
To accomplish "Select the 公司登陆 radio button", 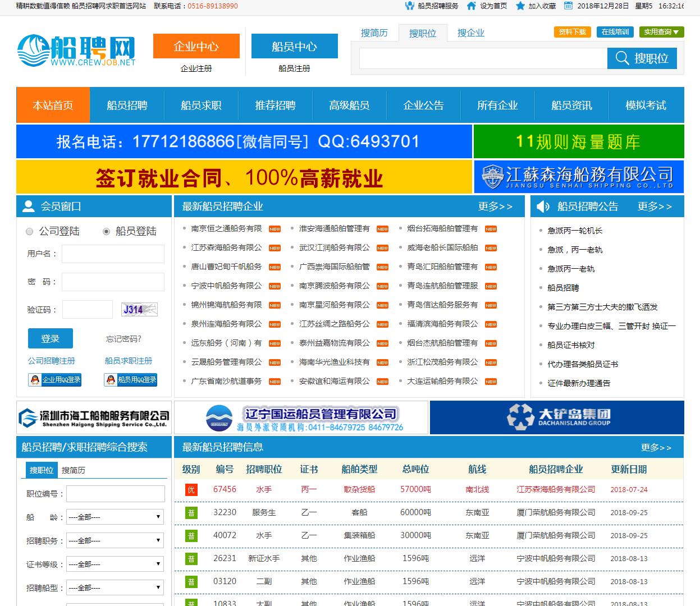I will (30, 231).
